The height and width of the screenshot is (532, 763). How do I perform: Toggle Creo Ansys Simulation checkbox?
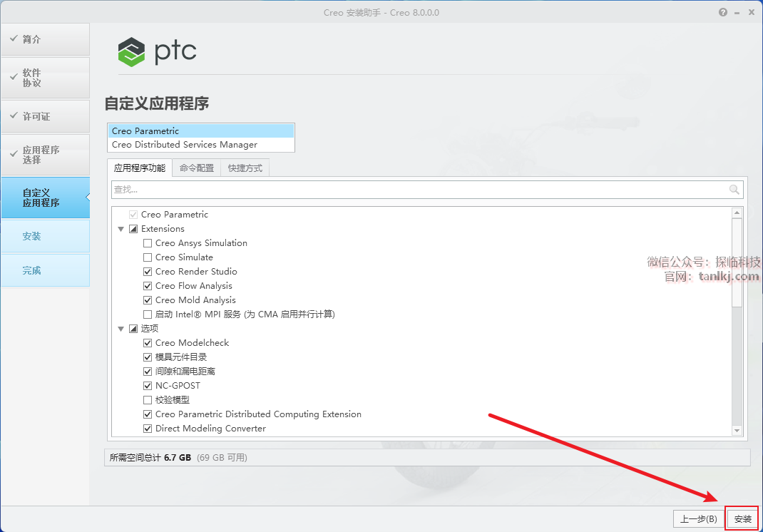tap(148, 243)
